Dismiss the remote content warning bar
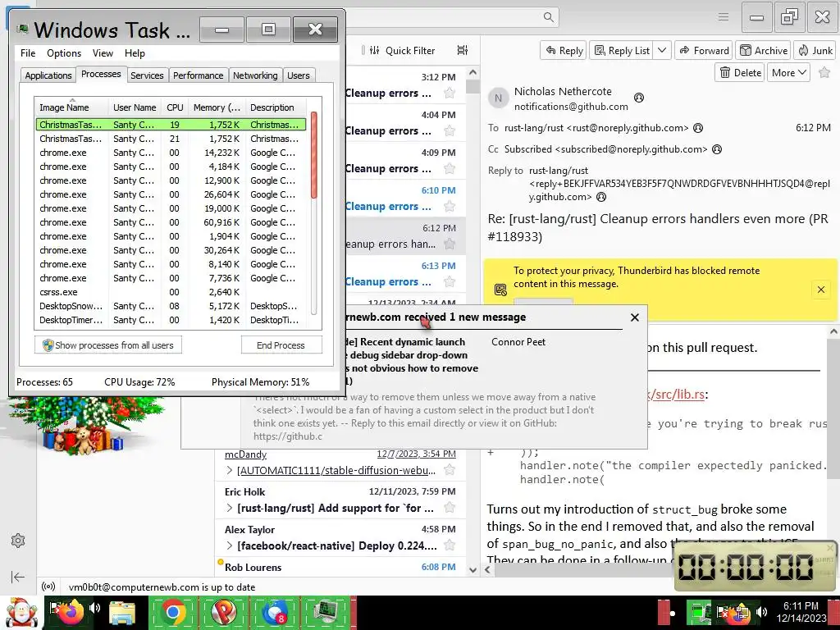Viewport: 840px width, 630px height. 821,290
